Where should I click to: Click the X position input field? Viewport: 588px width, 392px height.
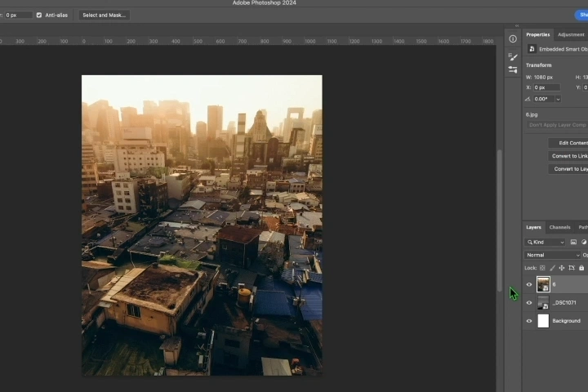coord(546,87)
